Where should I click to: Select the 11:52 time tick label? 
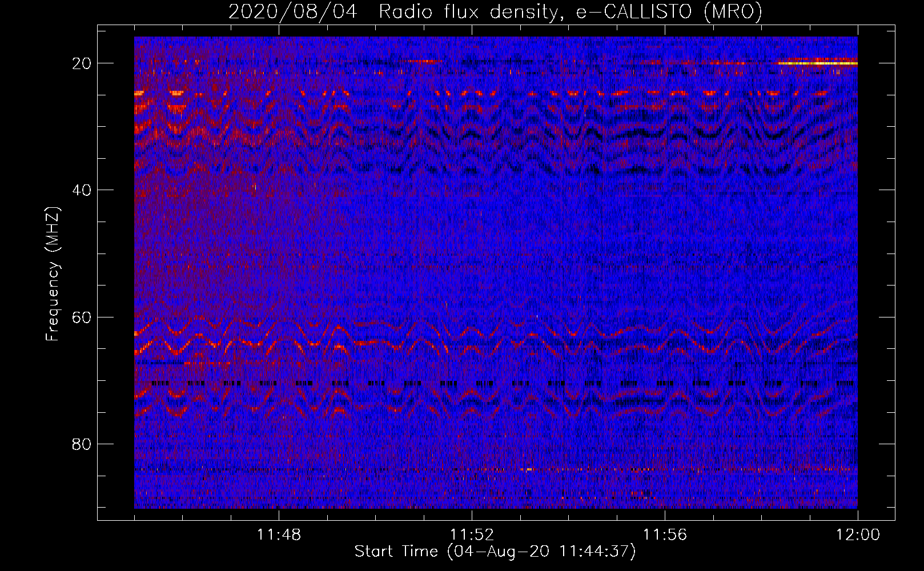[x=472, y=535]
